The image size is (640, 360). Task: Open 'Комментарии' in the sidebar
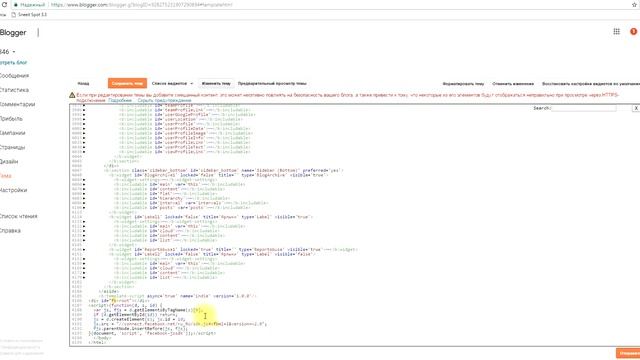pos(17,104)
